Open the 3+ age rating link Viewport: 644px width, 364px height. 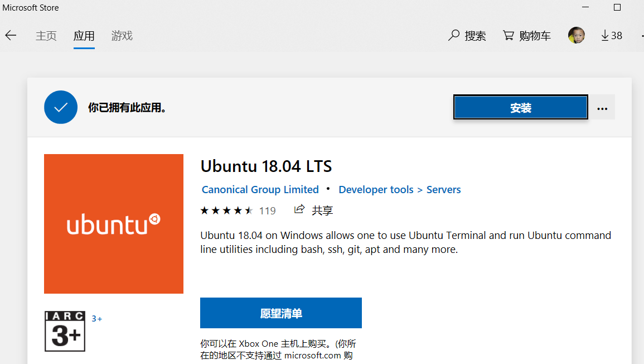97,319
